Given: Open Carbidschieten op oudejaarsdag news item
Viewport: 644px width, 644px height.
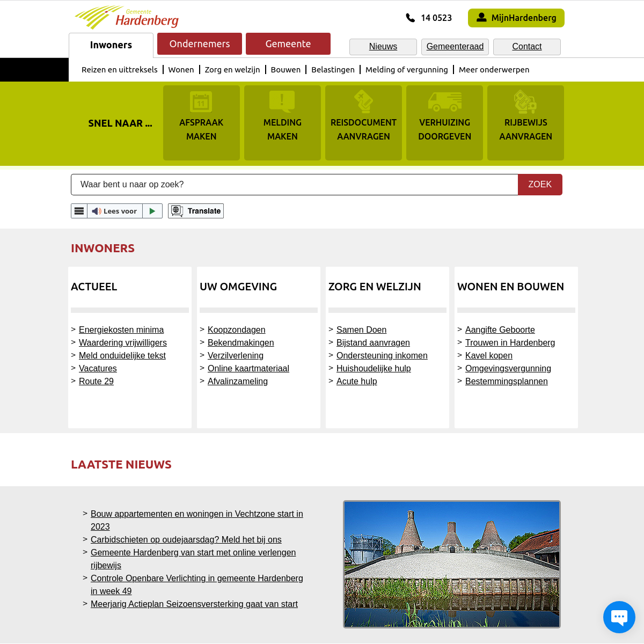Looking at the screenshot, I should (x=186, y=539).
